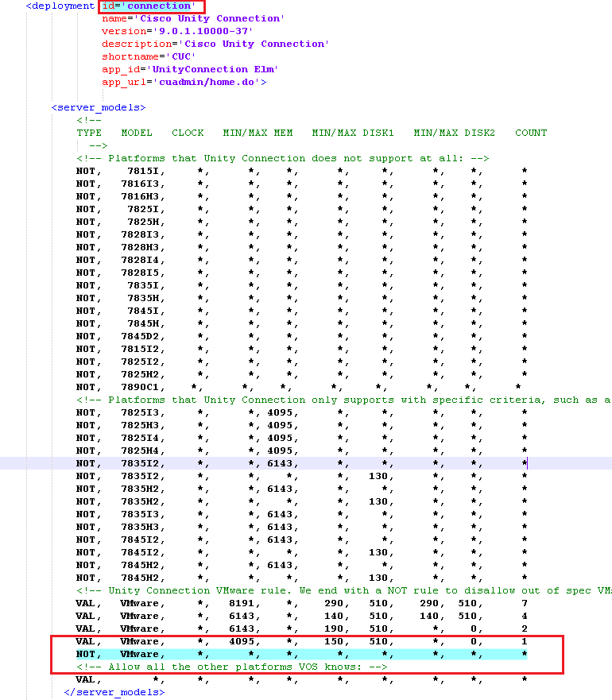The width and height of the screenshot is (612, 700).
Task: Click the 150 disk value in the VMware row
Action: pos(334,642)
